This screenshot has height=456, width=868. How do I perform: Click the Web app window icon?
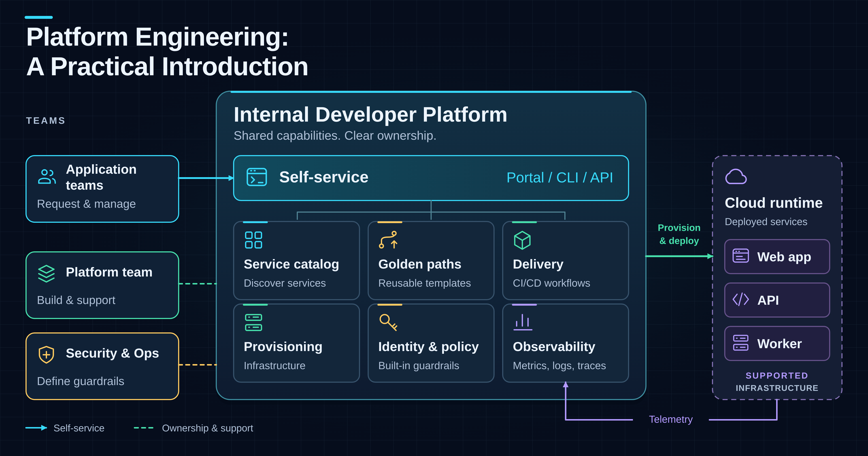(741, 256)
